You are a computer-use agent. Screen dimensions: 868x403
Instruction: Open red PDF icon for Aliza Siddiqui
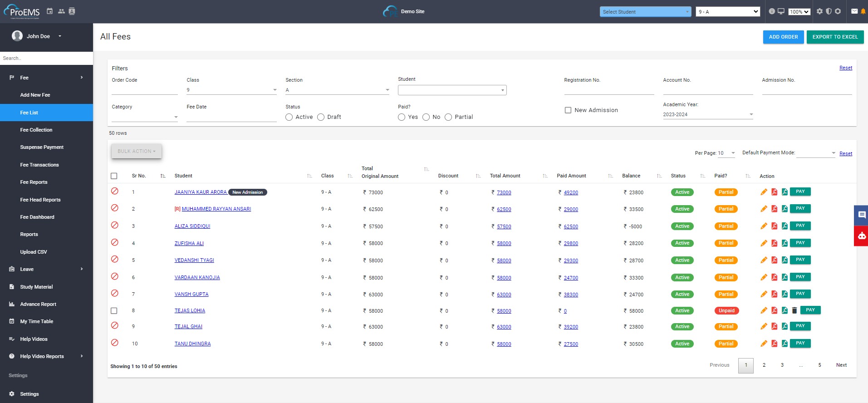[x=774, y=226]
